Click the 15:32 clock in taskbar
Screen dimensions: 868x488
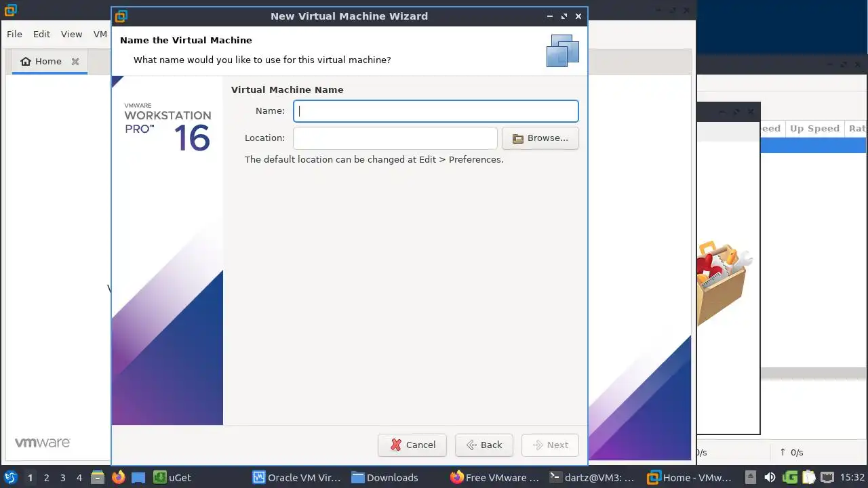(x=852, y=478)
